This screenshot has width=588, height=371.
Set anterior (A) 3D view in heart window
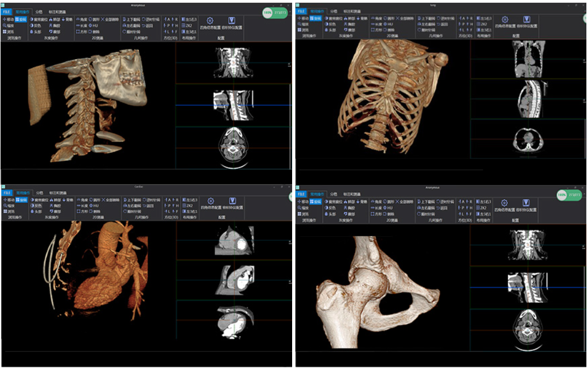tap(167, 200)
